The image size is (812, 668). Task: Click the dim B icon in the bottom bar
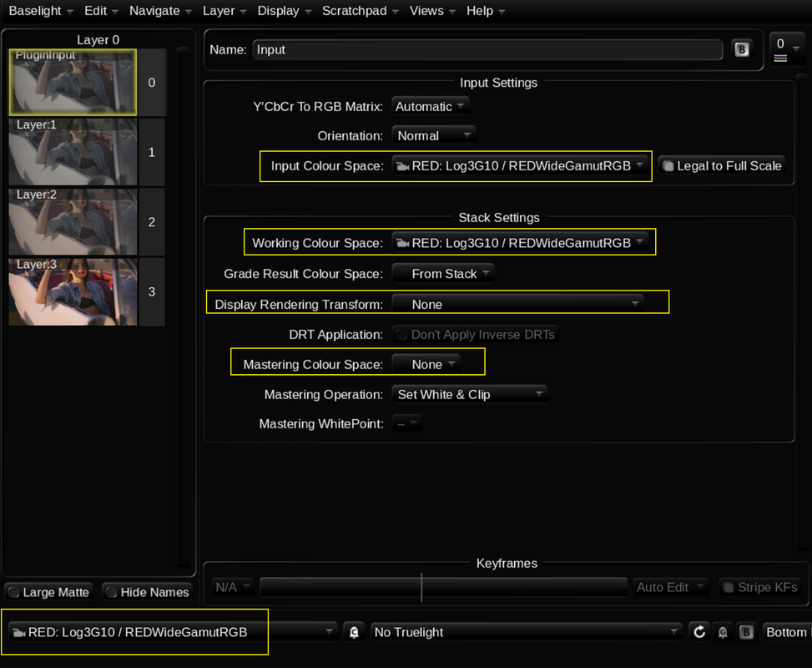click(x=746, y=632)
